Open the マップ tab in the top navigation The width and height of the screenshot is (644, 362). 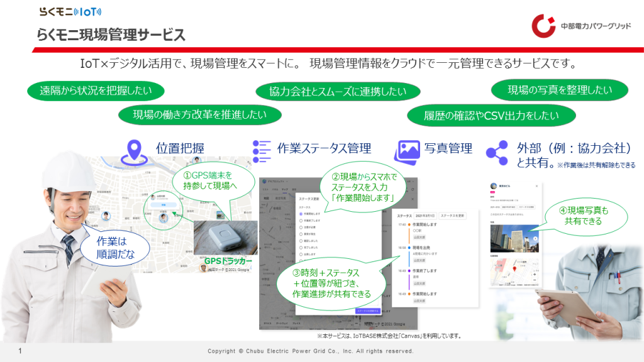click(x=285, y=190)
